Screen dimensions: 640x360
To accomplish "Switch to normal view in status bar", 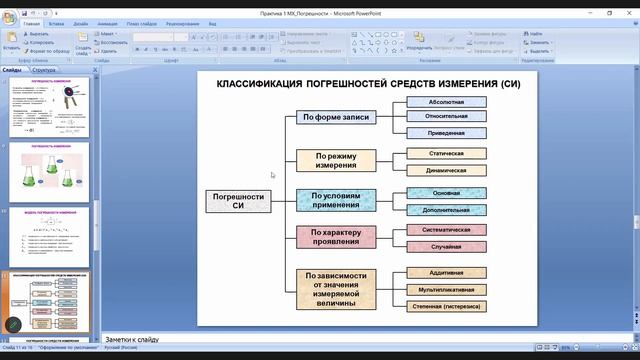I will click(x=539, y=347).
